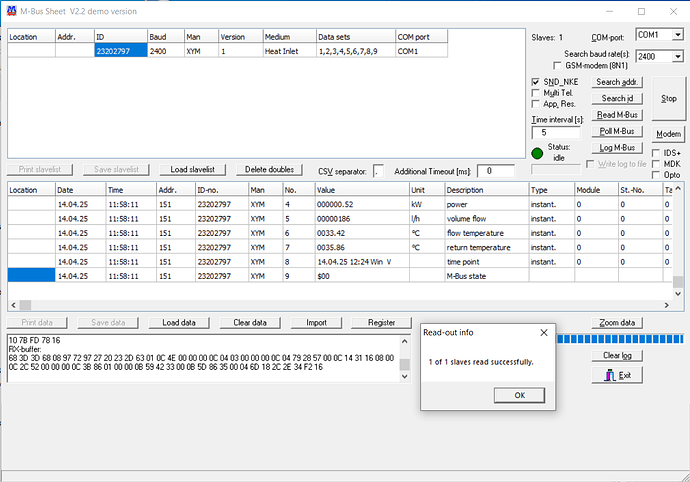Enable the GSM-modem (8N1) checkbox

(x=557, y=66)
